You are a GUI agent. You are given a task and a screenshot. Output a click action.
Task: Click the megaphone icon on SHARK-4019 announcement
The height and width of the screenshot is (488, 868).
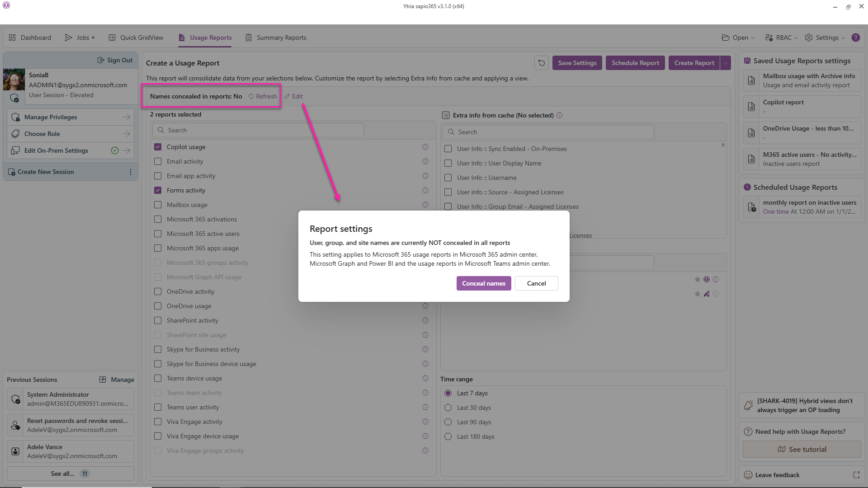click(x=749, y=405)
